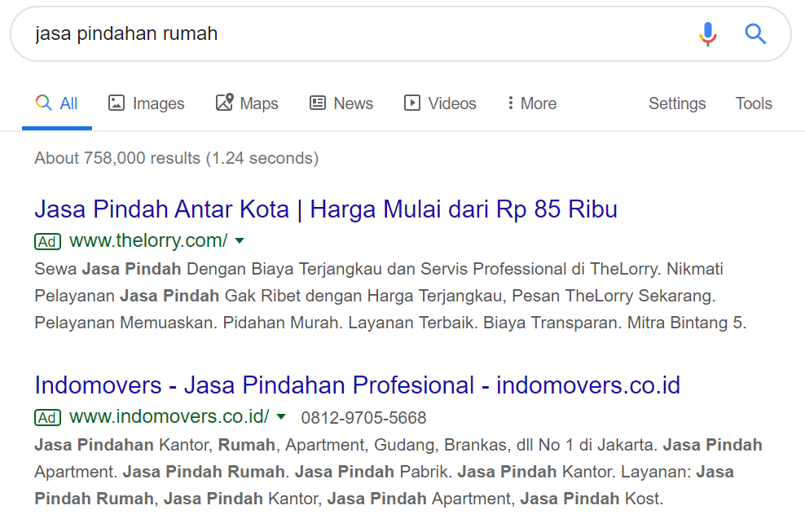This screenshot has height=532, width=805.
Task: Expand the indomovers.co.id ad dropdown arrow
Action: click(x=281, y=416)
